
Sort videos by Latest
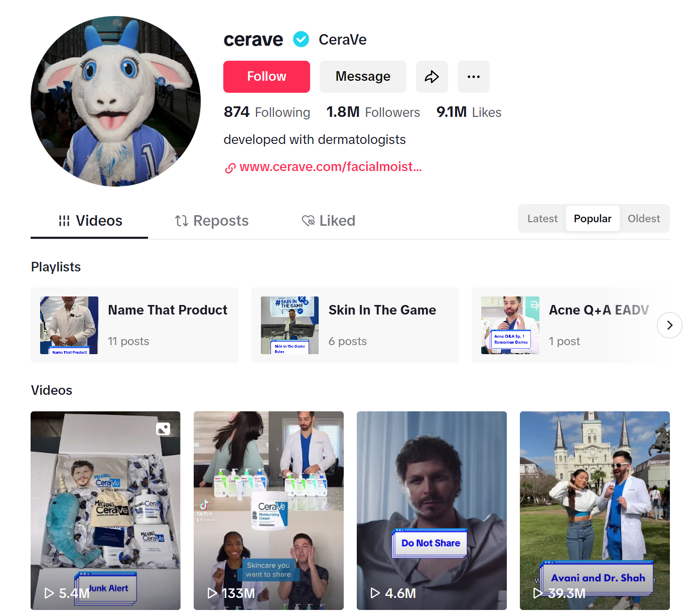(x=542, y=219)
